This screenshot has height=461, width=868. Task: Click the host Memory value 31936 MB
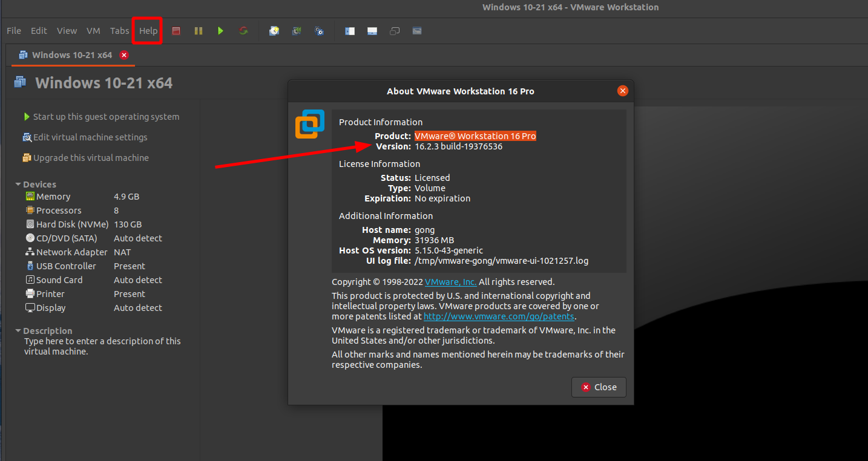pos(435,240)
